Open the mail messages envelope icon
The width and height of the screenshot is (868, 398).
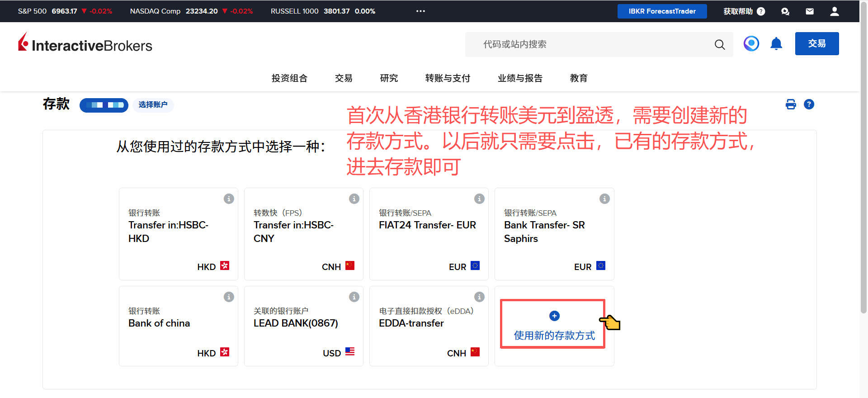(x=810, y=11)
